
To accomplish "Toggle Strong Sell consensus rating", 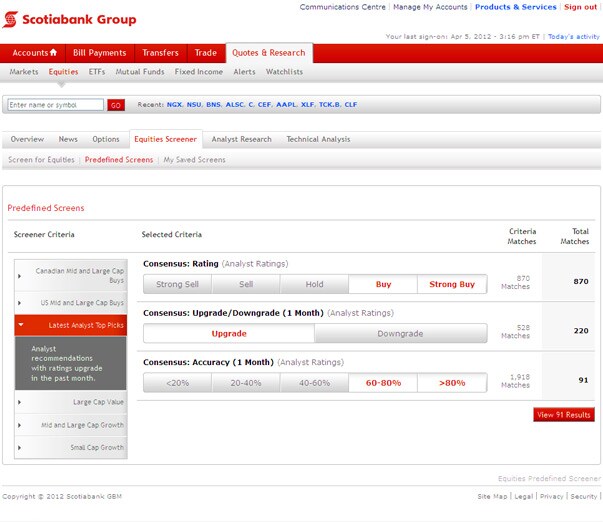I will [177, 284].
